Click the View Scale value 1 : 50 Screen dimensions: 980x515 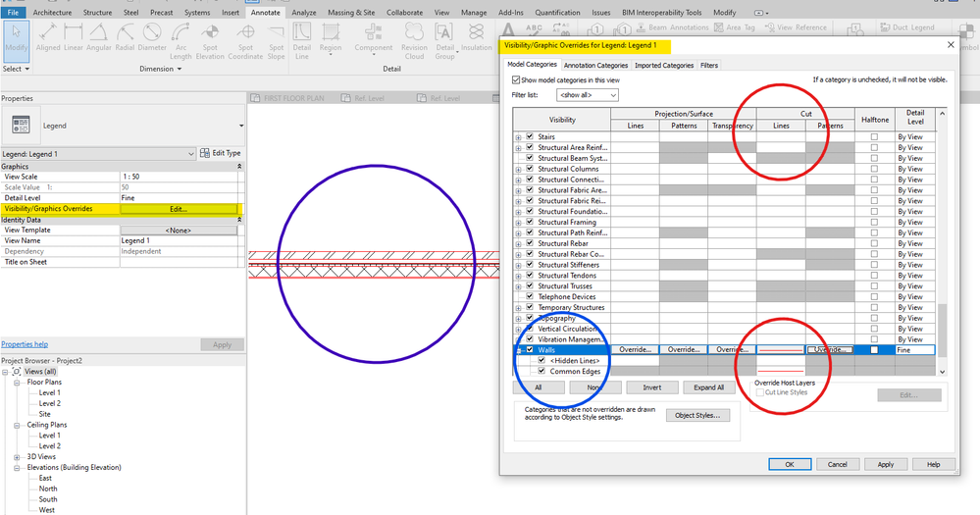pyautogui.click(x=179, y=177)
